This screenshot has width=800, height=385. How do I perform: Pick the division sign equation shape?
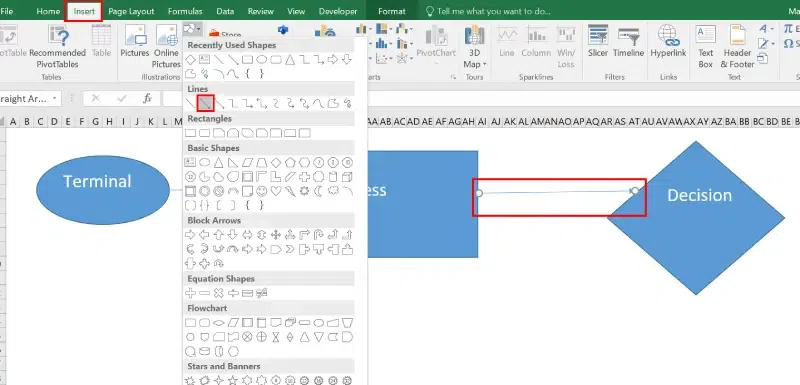tap(233, 293)
